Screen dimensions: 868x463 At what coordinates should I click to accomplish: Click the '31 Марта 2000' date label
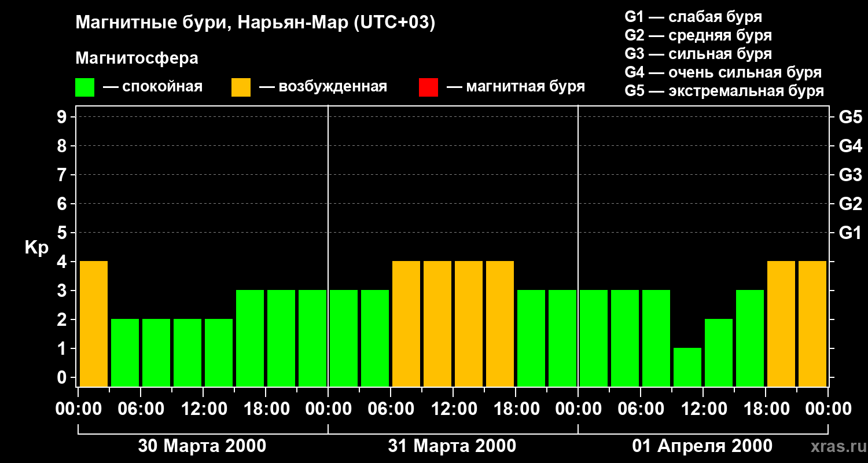[452, 446]
